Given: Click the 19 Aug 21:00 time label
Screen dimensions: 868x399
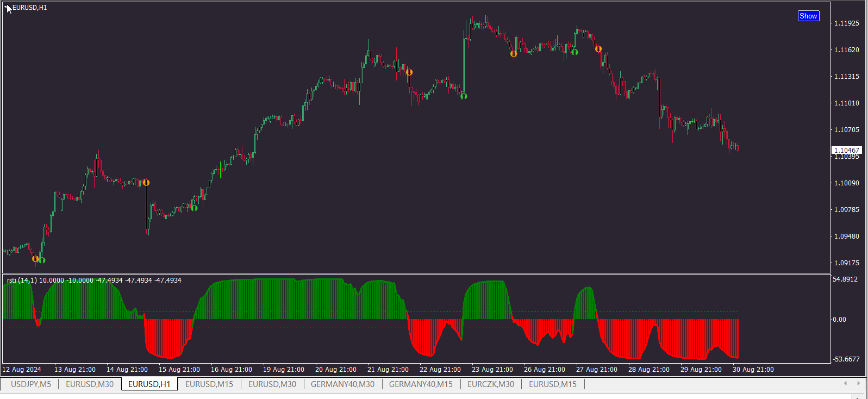Looking at the screenshot, I should 284,370.
